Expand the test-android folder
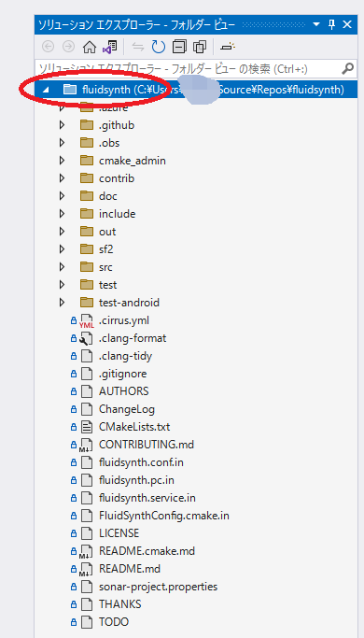 [x=62, y=303]
